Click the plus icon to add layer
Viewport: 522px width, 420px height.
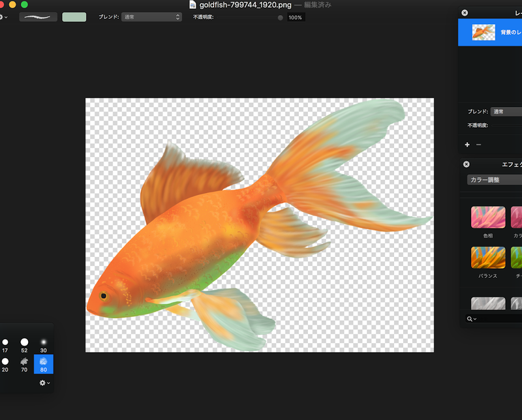tap(467, 144)
